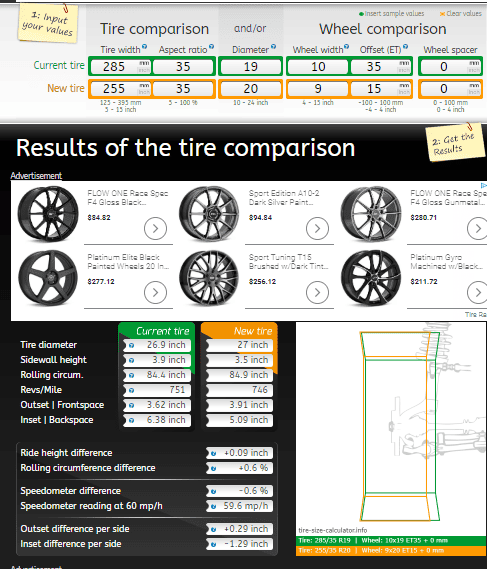
Task: Click the Advertisement label above the ad
Action: [36, 176]
